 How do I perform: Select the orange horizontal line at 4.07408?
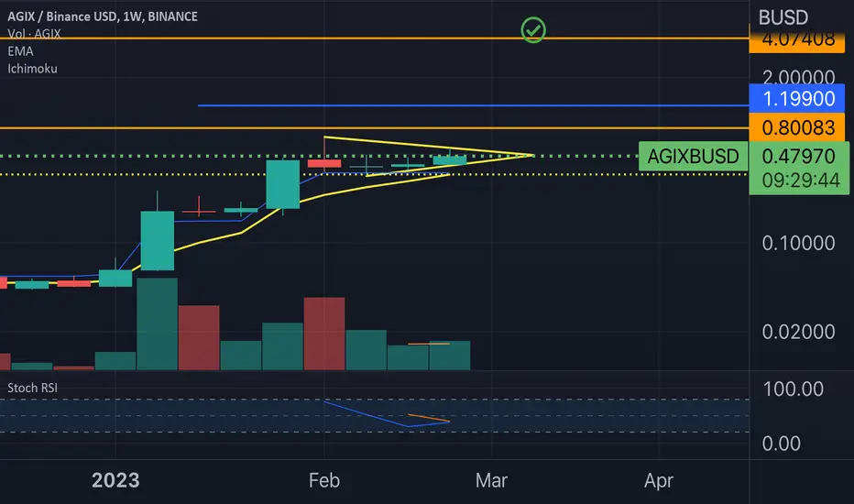pos(375,38)
